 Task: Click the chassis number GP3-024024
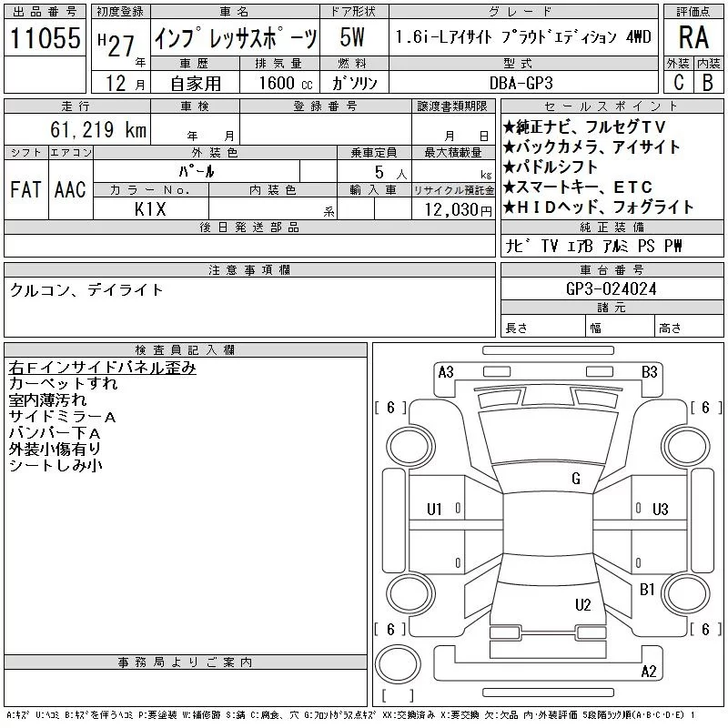pyautogui.click(x=611, y=288)
